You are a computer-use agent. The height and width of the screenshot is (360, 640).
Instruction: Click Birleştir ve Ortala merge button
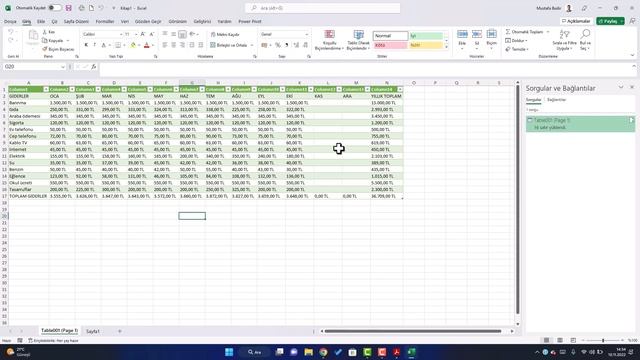click(x=229, y=45)
